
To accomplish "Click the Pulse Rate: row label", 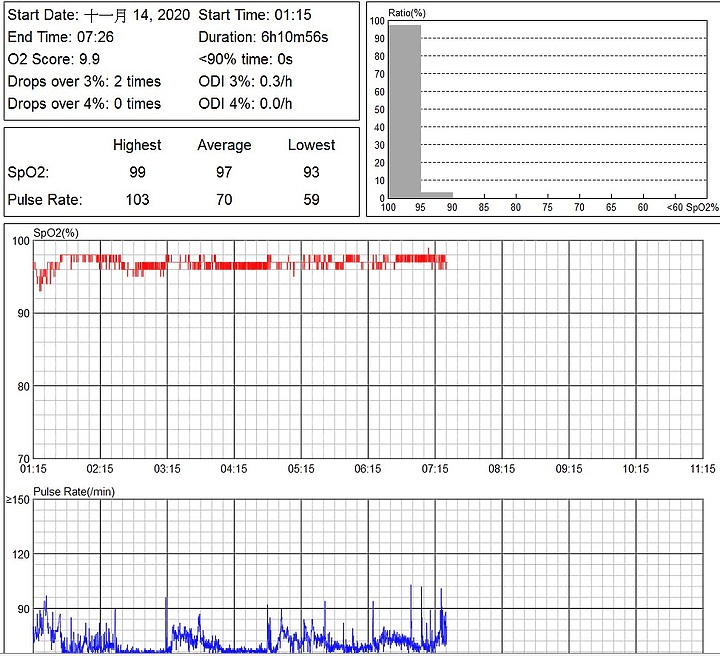I will tap(45, 200).
